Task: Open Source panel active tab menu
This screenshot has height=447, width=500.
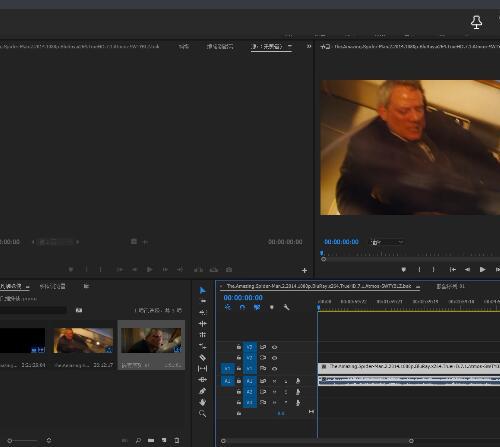Action: coord(290,46)
